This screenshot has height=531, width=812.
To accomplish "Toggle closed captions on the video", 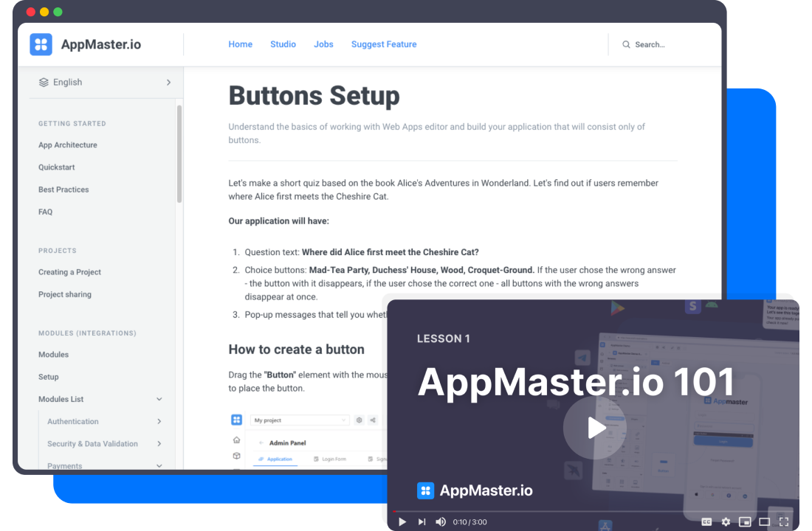I will [x=706, y=521].
